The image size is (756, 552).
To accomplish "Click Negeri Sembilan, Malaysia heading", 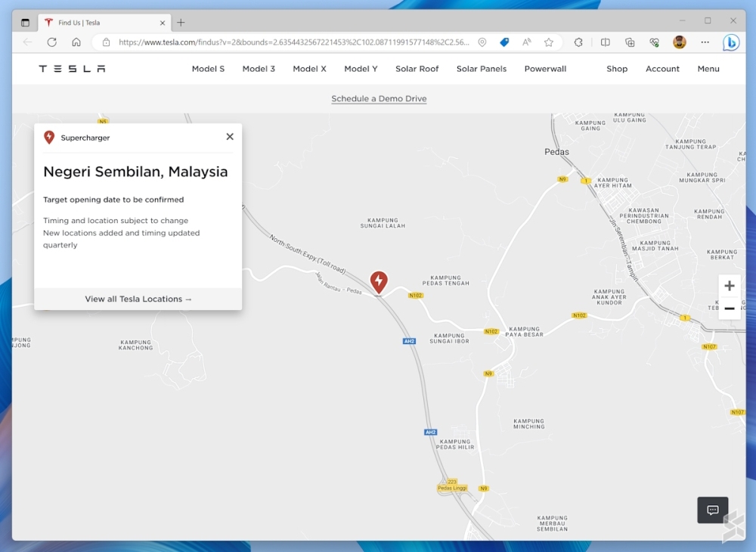I will pos(135,172).
